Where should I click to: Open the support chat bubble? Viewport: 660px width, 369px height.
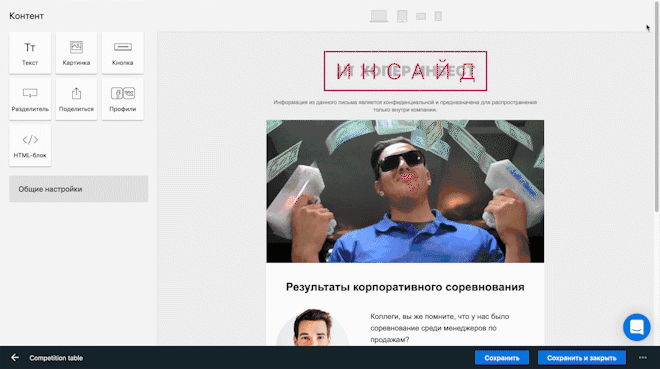coord(636,327)
